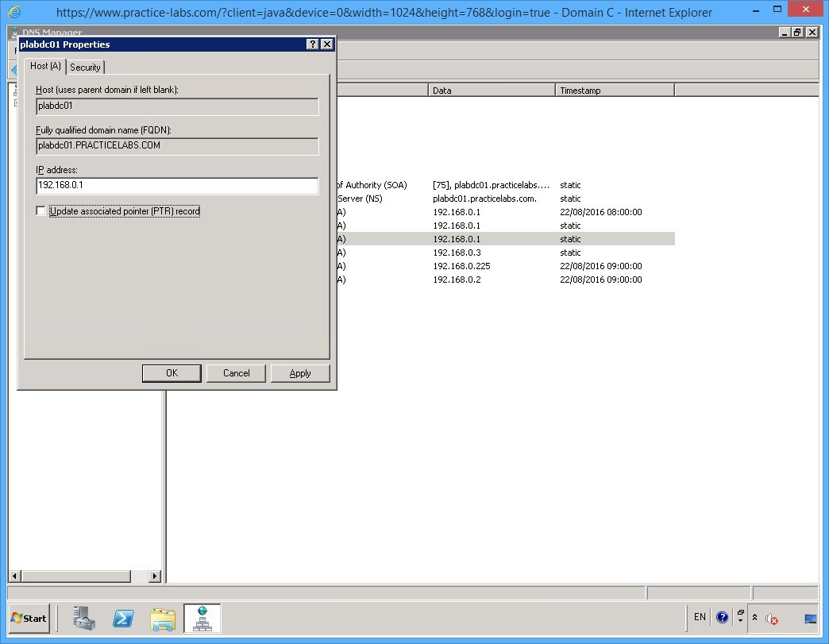This screenshot has height=644, width=829.
Task: Open the dropdown arrow beside the restore-windows icon
Action: (741, 622)
